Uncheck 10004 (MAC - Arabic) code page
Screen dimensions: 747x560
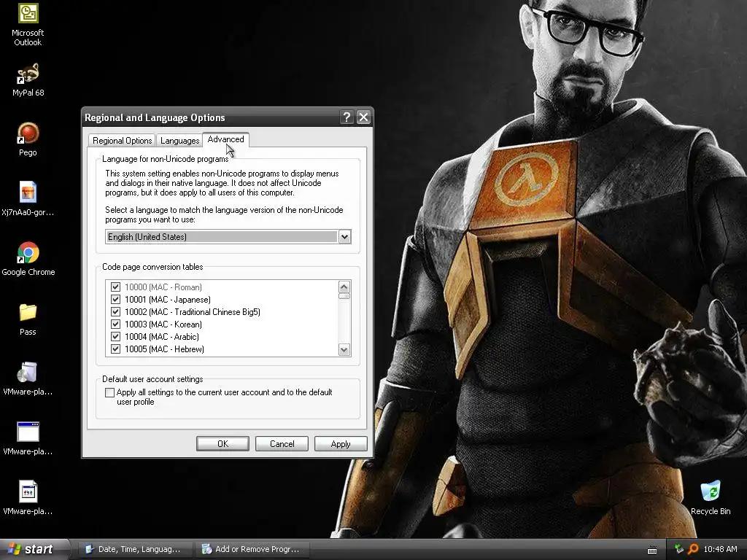tap(115, 337)
